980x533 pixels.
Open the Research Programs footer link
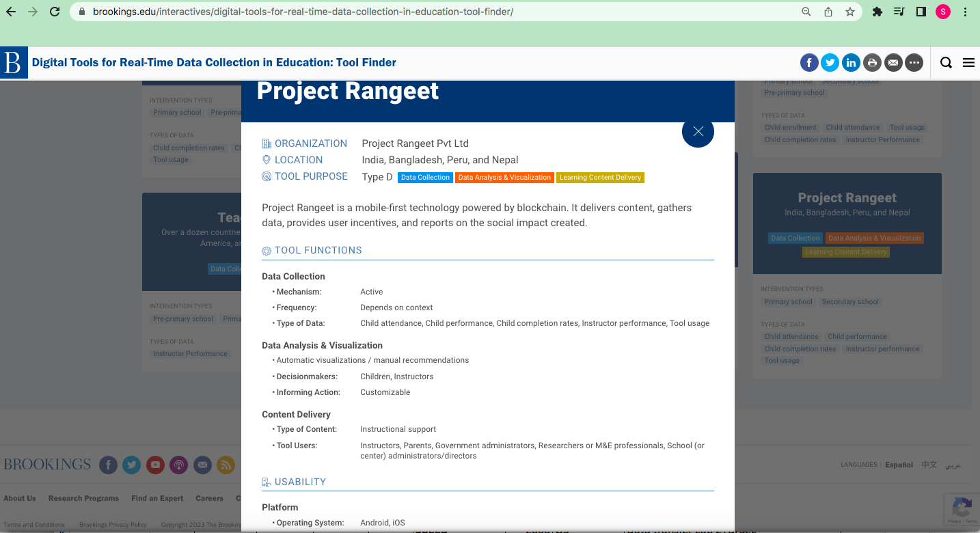coord(83,498)
